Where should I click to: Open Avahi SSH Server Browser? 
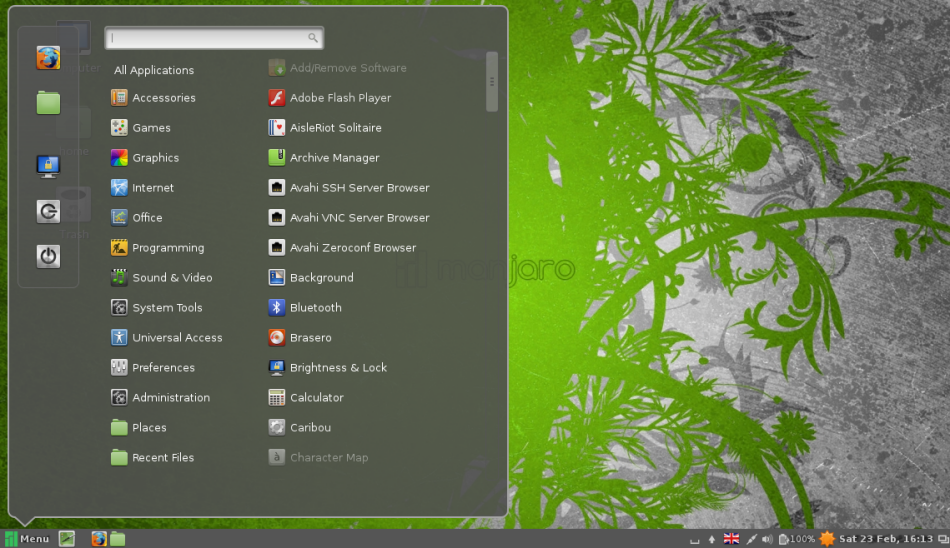coord(348,188)
